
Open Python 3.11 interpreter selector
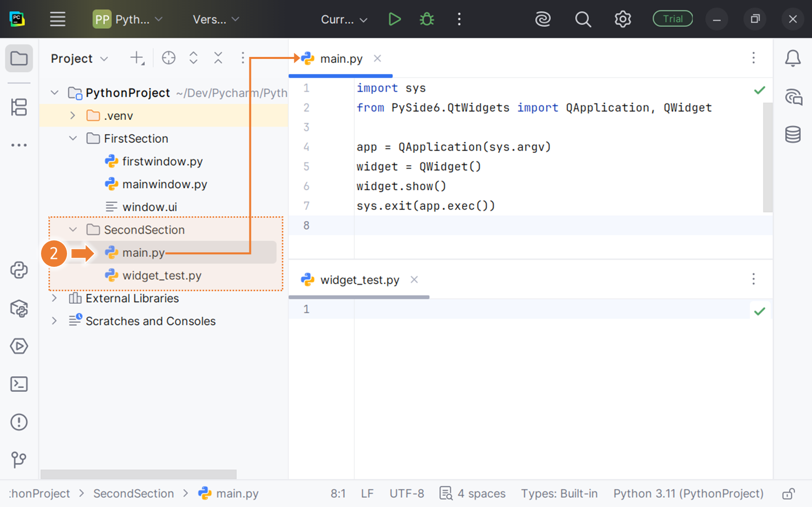[x=688, y=494]
